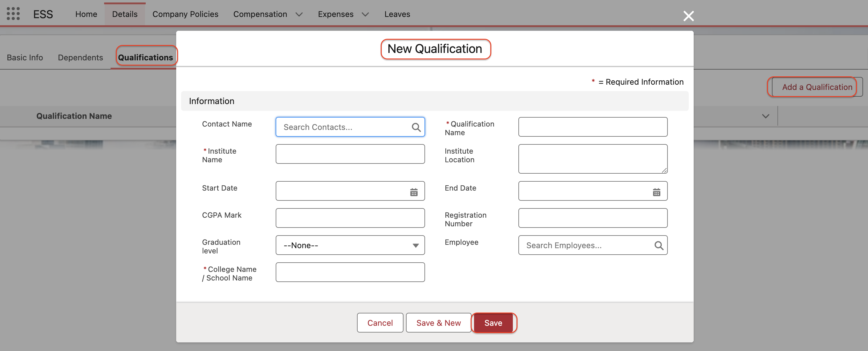Click the column chevron in table header
The height and width of the screenshot is (351, 868).
tap(765, 116)
